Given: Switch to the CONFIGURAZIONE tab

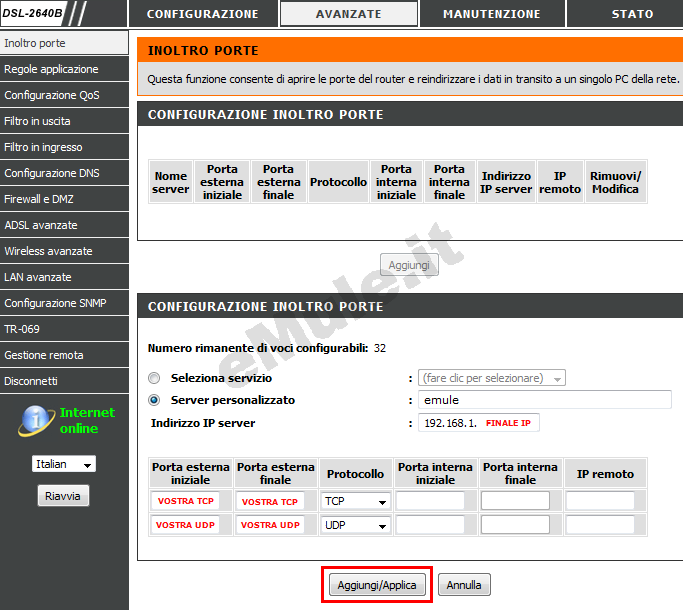Looking at the screenshot, I should coord(203,14).
